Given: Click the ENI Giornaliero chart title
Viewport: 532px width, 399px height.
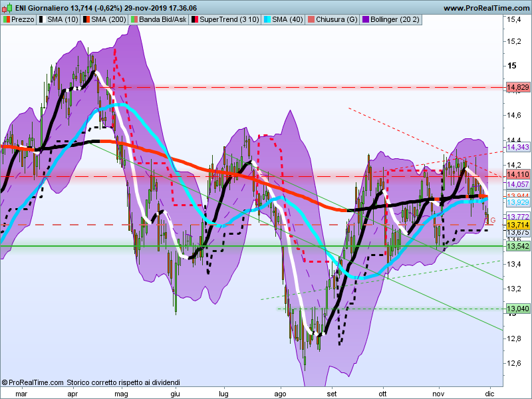Looking at the screenshot, I should (x=42, y=8).
